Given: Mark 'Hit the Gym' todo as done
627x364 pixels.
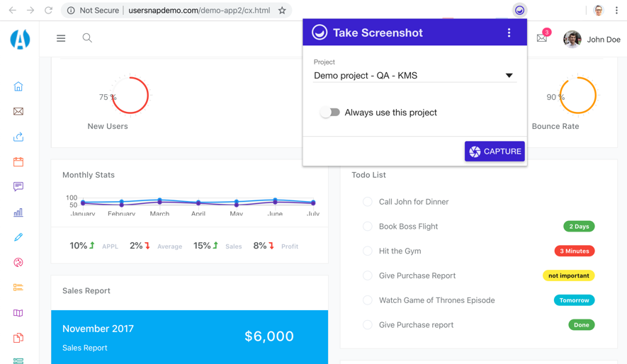Looking at the screenshot, I should [368, 251].
